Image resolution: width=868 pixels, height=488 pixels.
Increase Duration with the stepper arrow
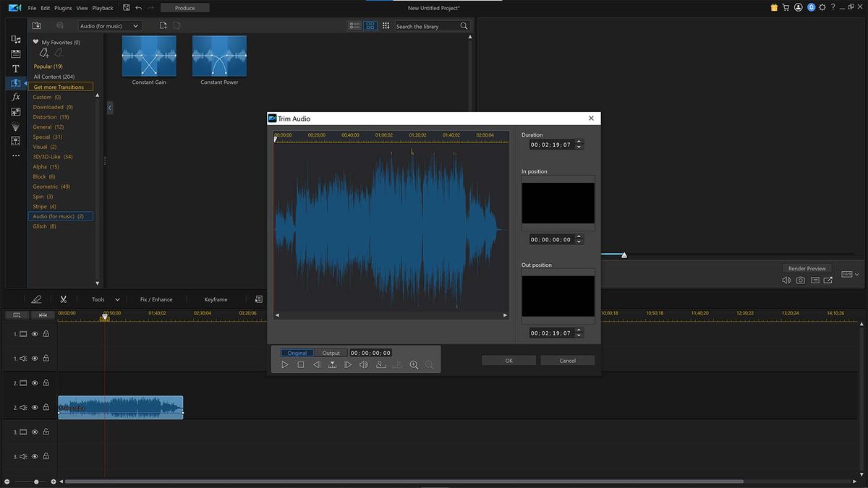point(579,142)
